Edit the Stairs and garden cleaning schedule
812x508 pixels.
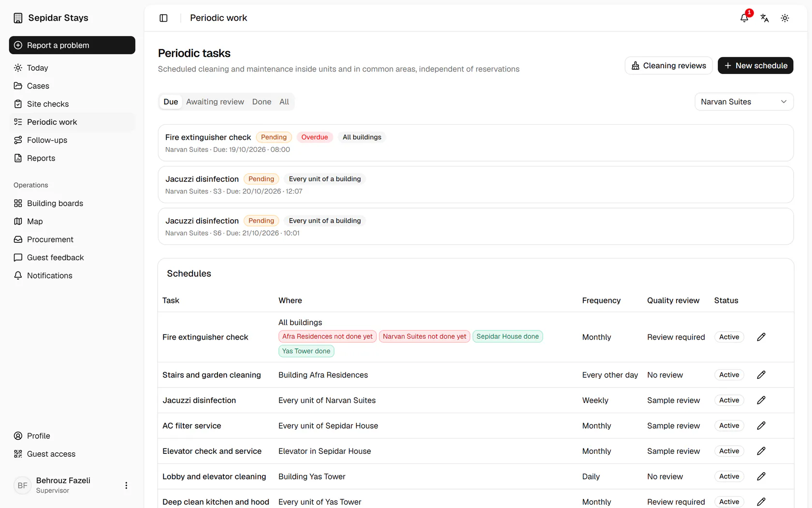coord(761,374)
